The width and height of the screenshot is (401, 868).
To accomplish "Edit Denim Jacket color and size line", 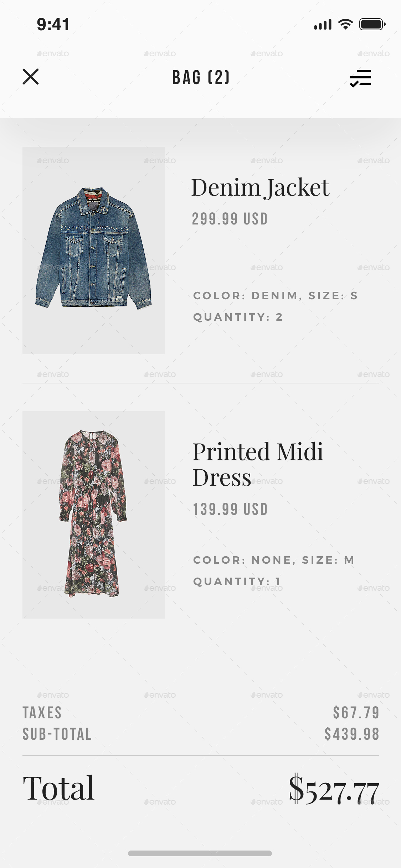I will (275, 296).
